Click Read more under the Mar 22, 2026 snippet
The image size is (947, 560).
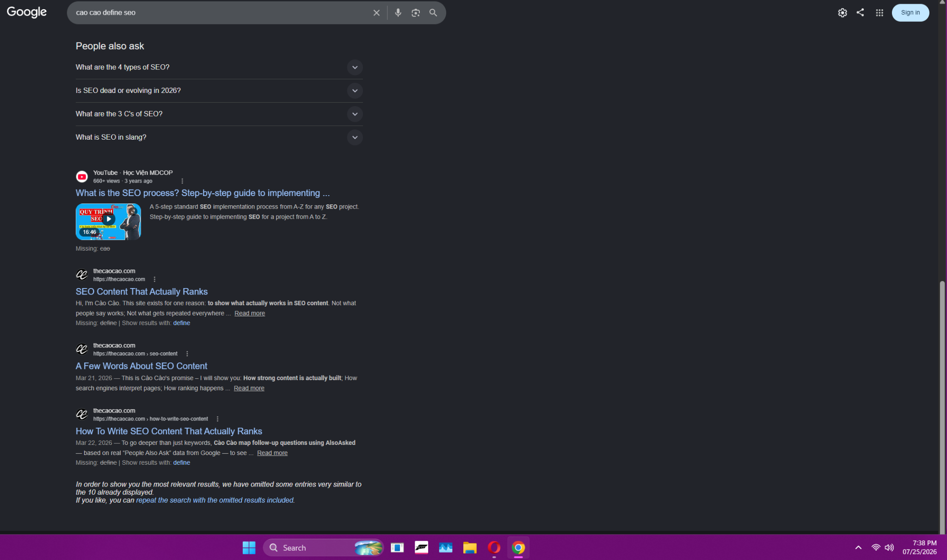(x=272, y=453)
